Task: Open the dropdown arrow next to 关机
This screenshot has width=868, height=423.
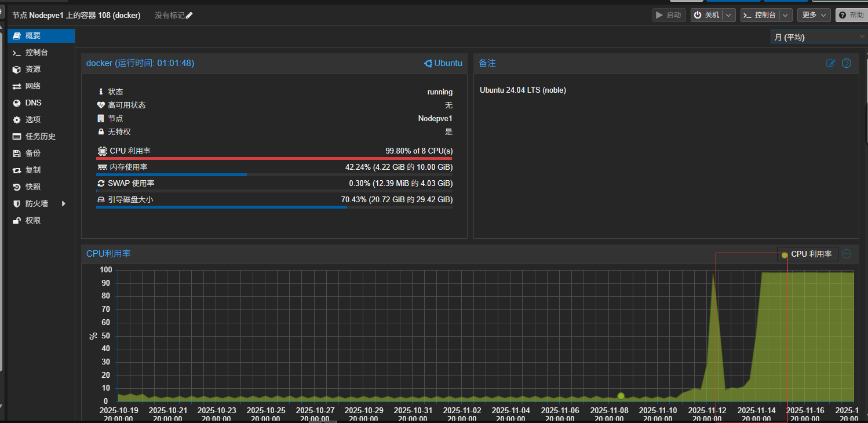Action: (729, 15)
